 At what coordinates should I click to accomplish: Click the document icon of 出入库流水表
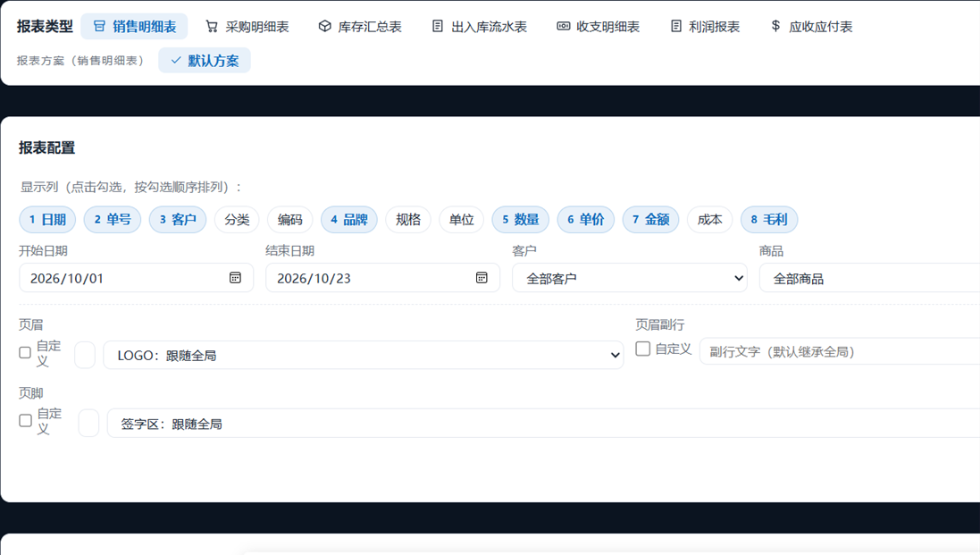pyautogui.click(x=438, y=26)
